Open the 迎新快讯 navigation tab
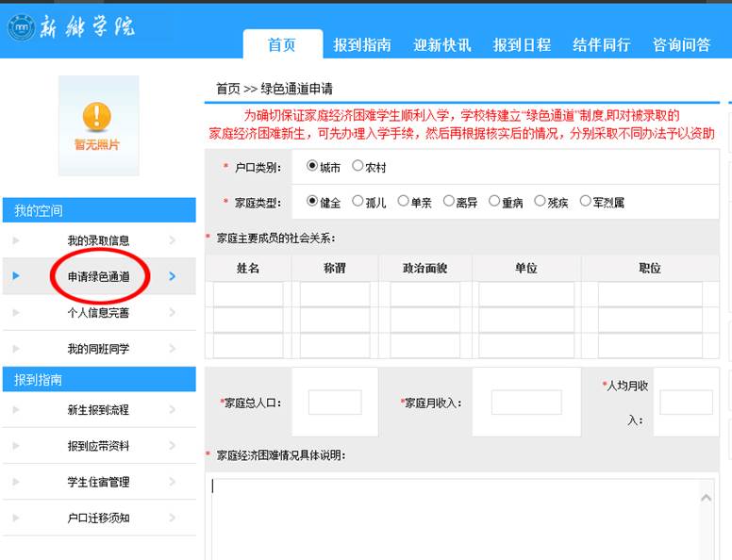 [x=442, y=45]
